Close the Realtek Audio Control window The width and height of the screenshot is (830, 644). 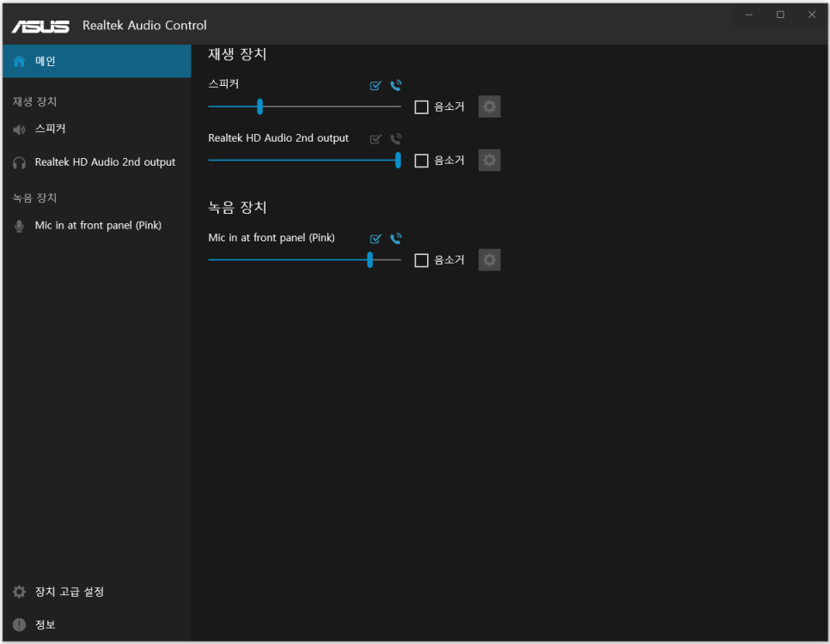click(x=812, y=15)
